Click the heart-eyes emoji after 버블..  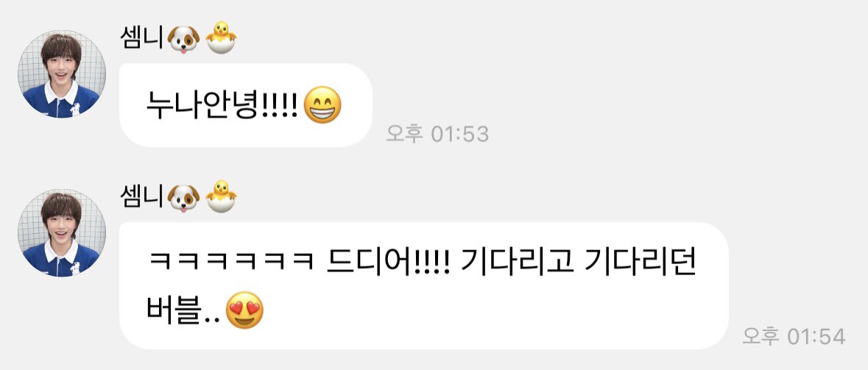(244, 310)
